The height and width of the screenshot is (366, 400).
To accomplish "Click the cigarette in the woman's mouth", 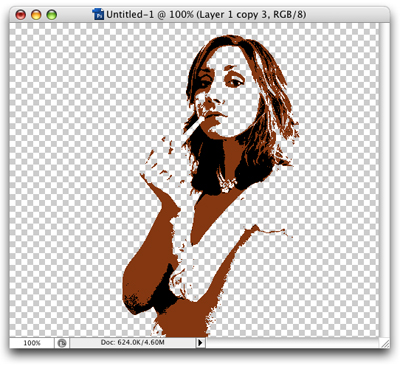I will 191,129.
